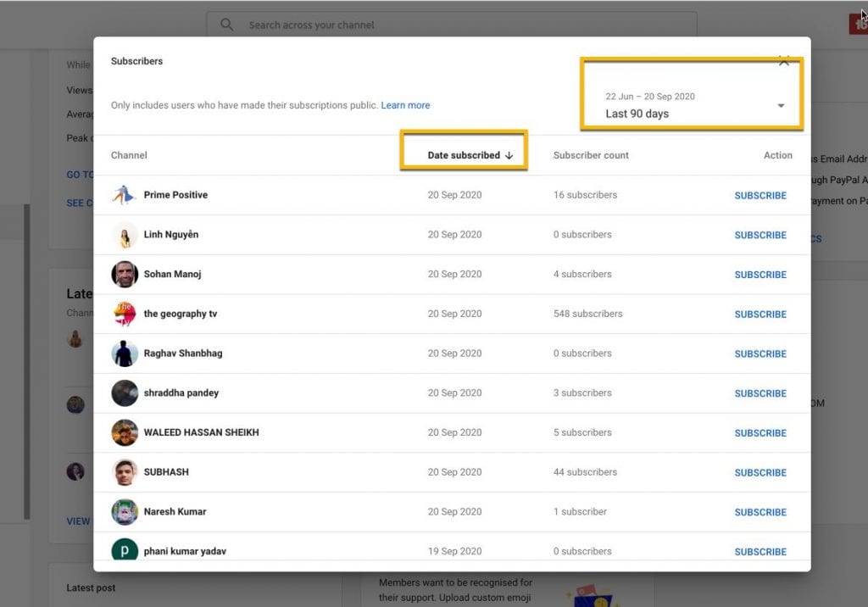Click Linh Nguyễn's profile picture
Viewport: 868px width, 607px height.
(124, 235)
